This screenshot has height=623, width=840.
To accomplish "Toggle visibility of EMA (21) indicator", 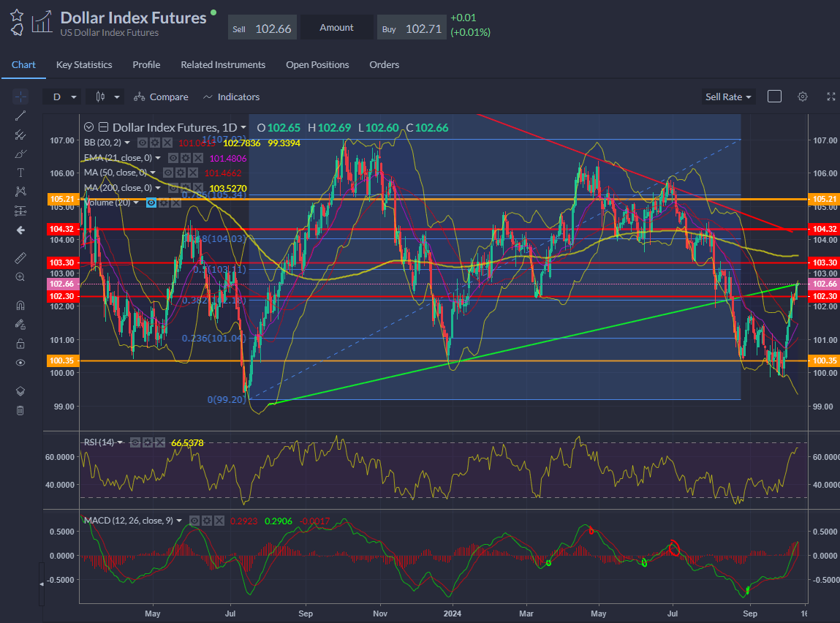I will 173,158.
